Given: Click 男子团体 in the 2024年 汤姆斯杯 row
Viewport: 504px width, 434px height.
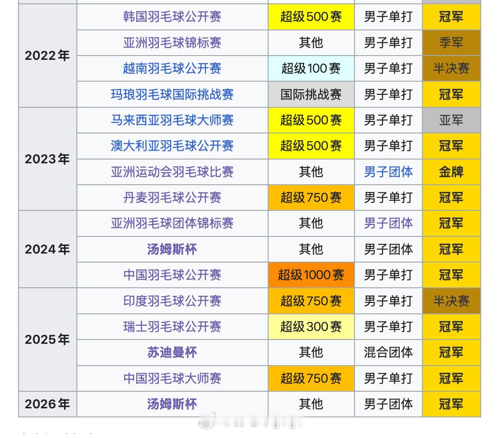Looking at the screenshot, I should (x=388, y=249).
